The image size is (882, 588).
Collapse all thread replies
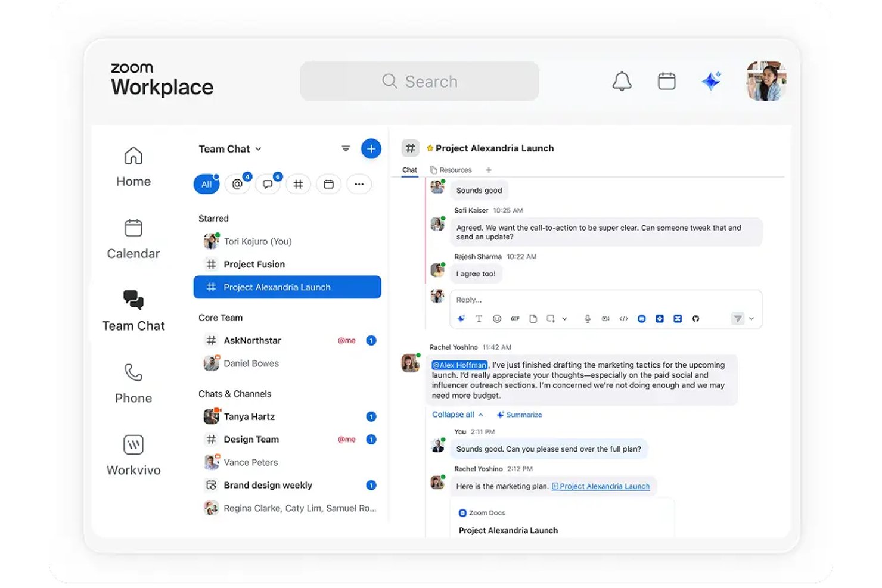point(457,415)
